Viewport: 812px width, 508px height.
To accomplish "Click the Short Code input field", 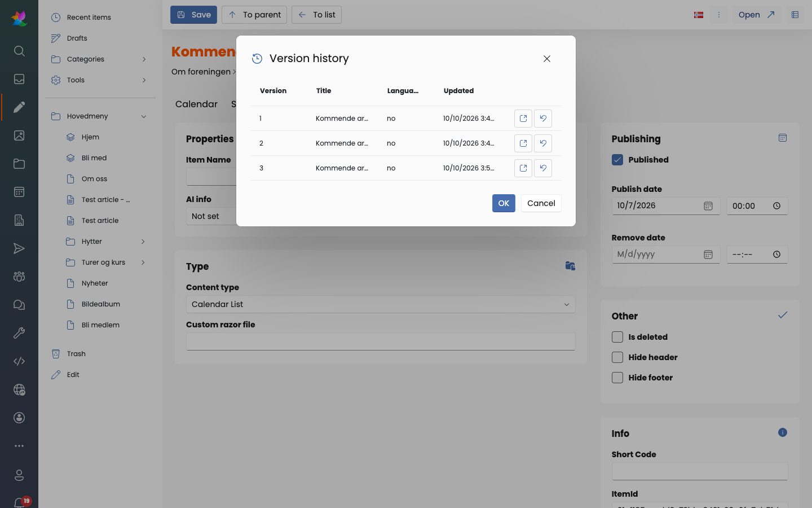I will coord(699,471).
